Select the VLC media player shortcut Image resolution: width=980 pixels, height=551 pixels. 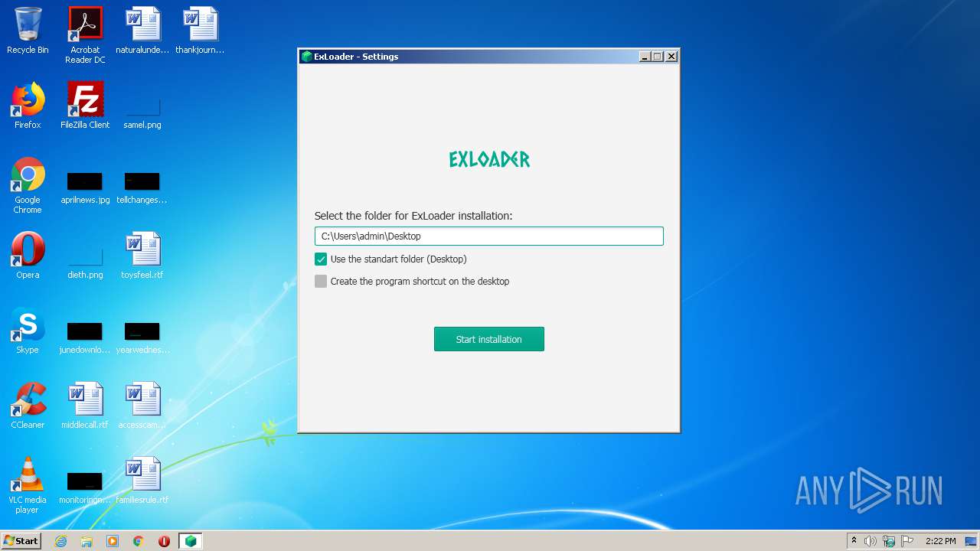(28, 485)
